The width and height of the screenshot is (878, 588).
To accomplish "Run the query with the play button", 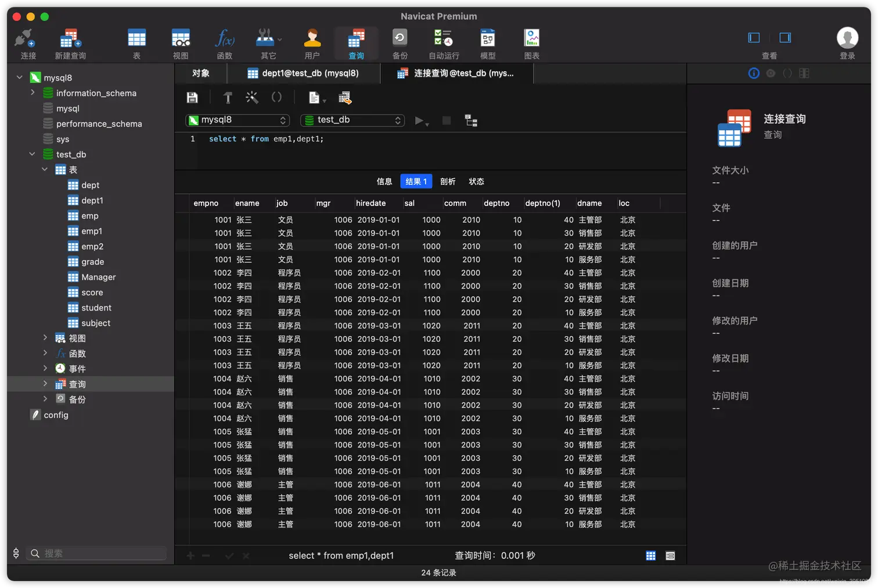I will 419,121.
